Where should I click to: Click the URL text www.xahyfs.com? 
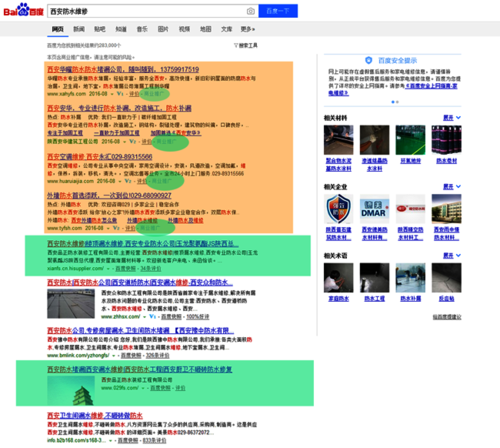pyautogui.click(x=66, y=94)
